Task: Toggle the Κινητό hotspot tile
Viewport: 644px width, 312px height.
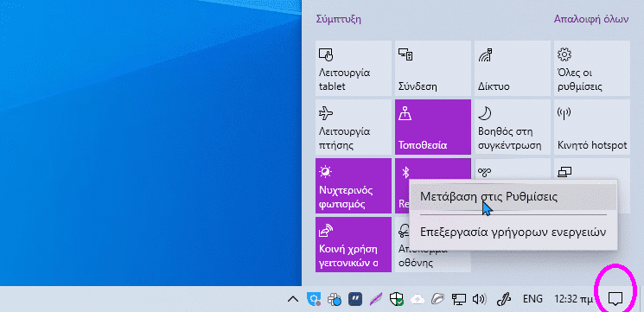Action: click(592, 127)
